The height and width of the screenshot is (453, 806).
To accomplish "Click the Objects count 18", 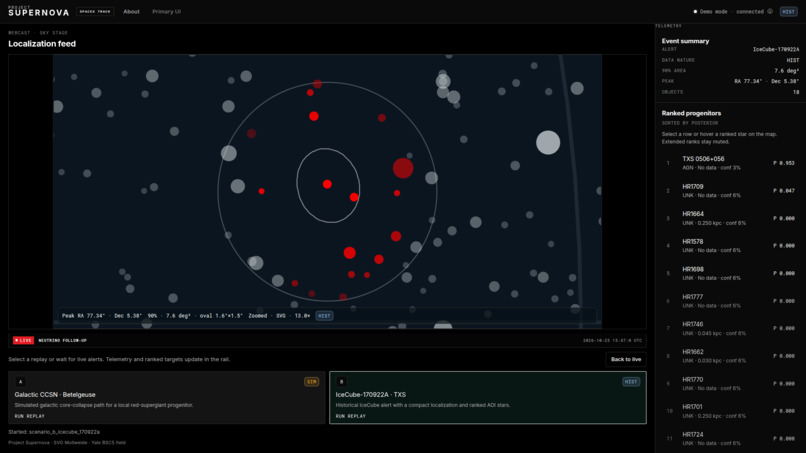I will pyautogui.click(x=796, y=92).
